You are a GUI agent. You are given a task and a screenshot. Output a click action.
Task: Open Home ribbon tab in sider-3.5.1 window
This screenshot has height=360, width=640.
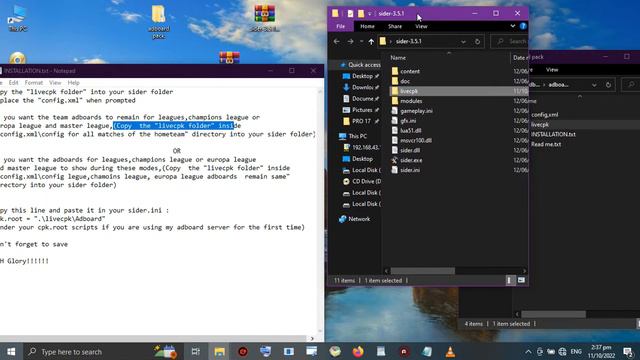[x=367, y=26]
